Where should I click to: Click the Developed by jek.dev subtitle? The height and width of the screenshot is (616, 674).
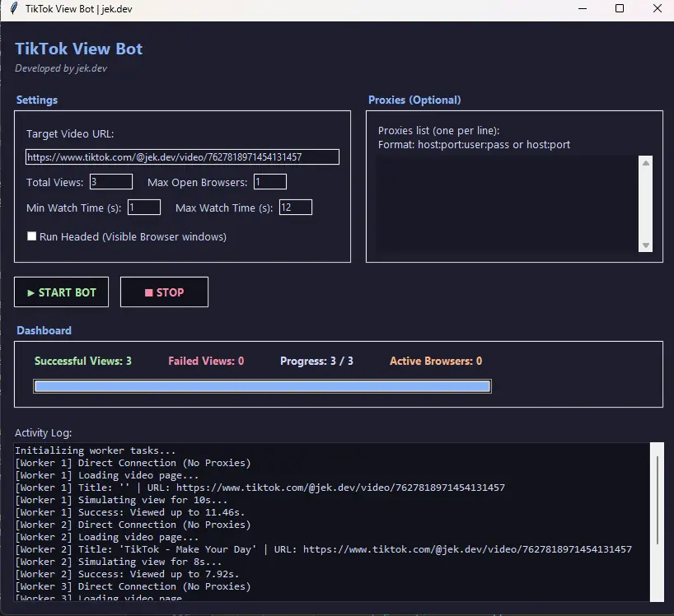point(61,68)
